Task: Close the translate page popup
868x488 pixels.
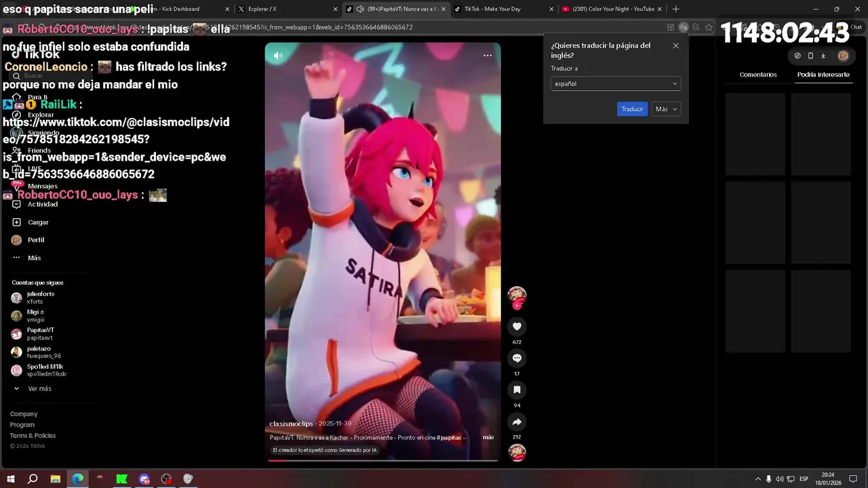Action: coord(675,45)
